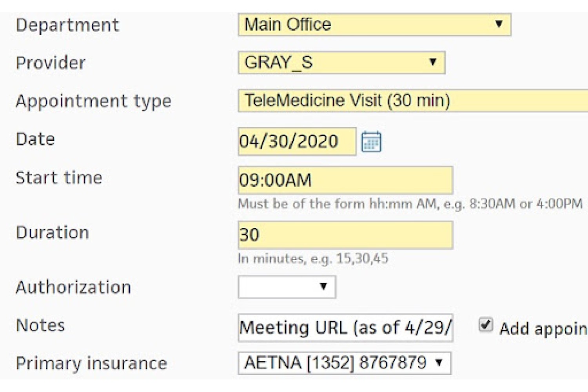
Task: Click the Start time format hint text
Action: point(410,204)
